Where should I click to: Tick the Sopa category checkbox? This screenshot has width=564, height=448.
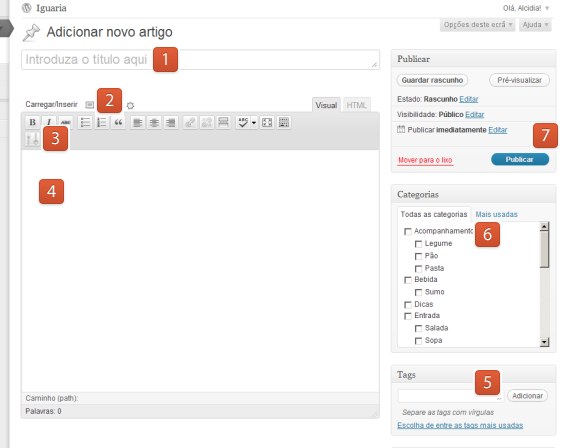[x=418, y=341]
